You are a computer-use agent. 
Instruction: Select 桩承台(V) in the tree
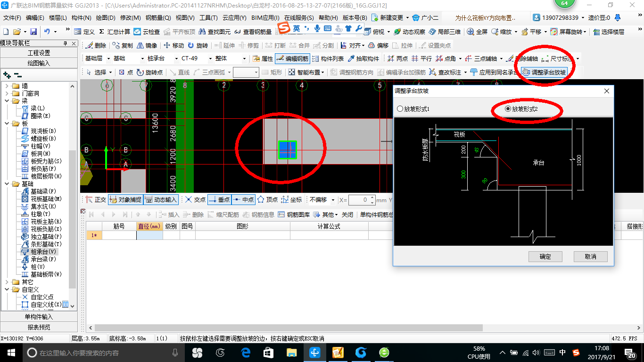click(40, 252)
